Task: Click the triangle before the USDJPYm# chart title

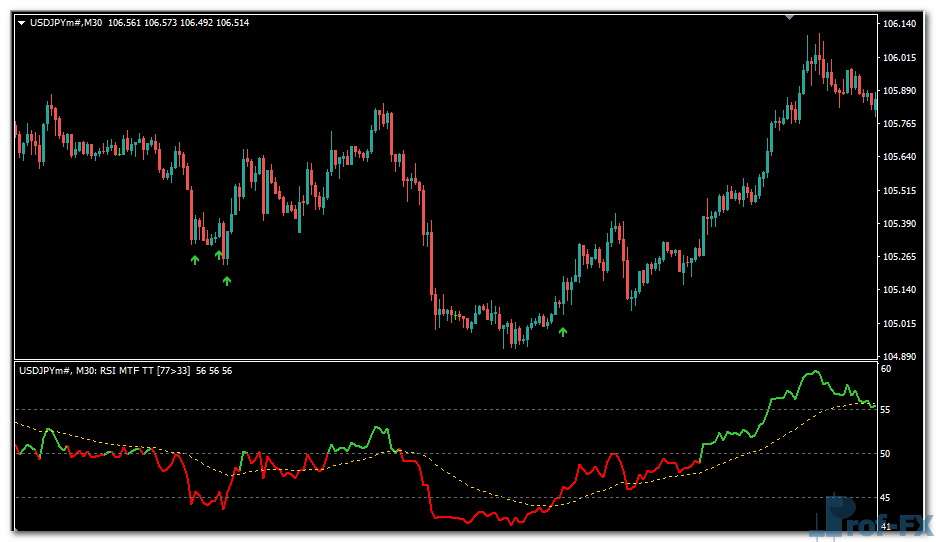Action: point(22,22)
